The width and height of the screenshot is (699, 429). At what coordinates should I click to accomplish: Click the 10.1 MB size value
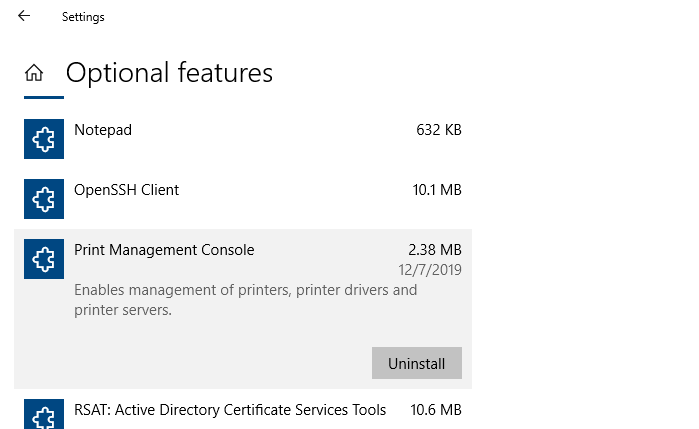(437, 190)
